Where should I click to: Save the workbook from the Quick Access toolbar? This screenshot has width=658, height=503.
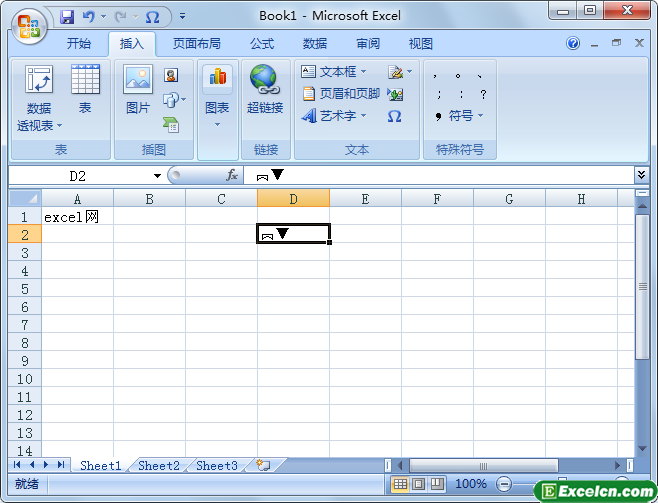point(67,17)
